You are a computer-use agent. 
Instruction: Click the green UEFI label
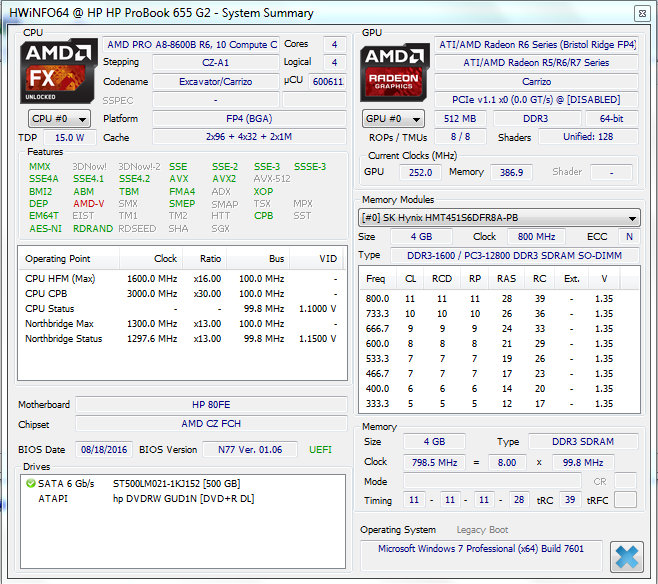coord(320,450)
